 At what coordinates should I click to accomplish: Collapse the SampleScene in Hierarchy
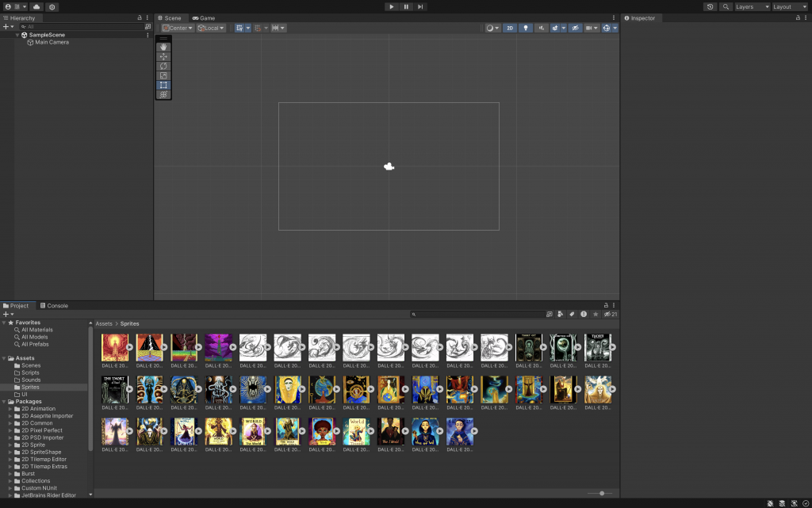point(17,35)
